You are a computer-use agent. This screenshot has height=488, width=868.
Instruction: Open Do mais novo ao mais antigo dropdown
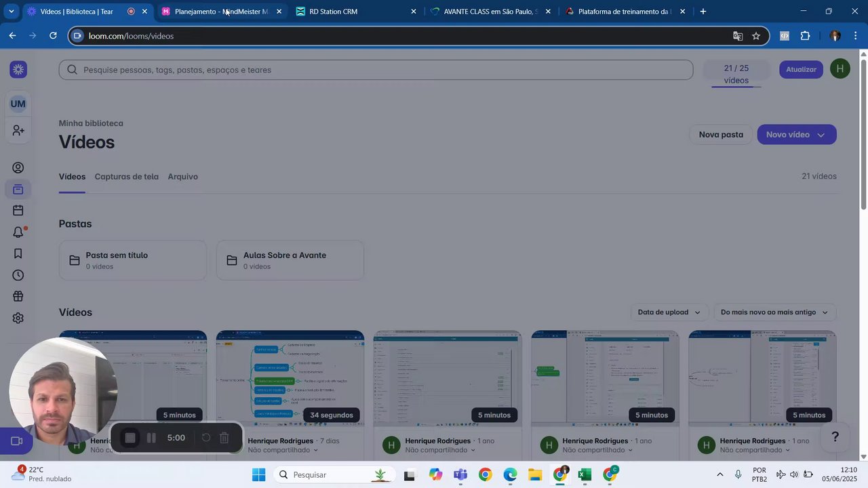pyautogui.click(x=775, y=312)
